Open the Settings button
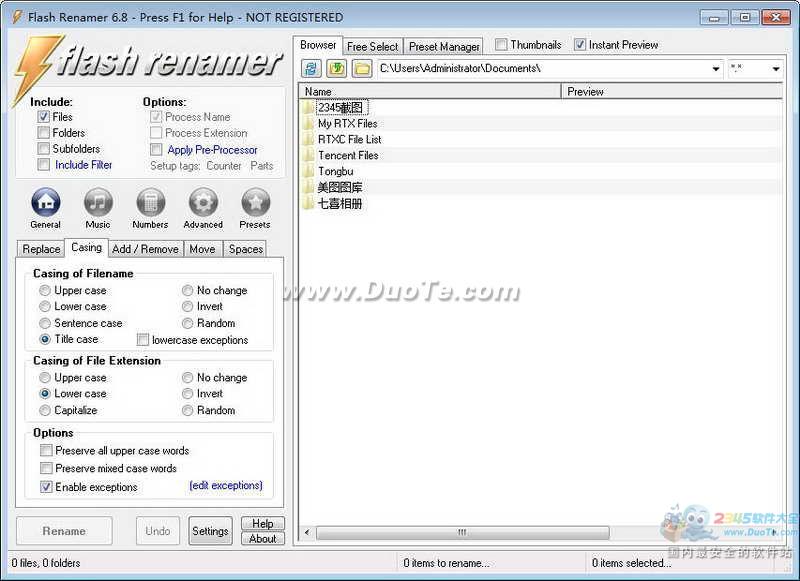 click(x=210, y=531)
